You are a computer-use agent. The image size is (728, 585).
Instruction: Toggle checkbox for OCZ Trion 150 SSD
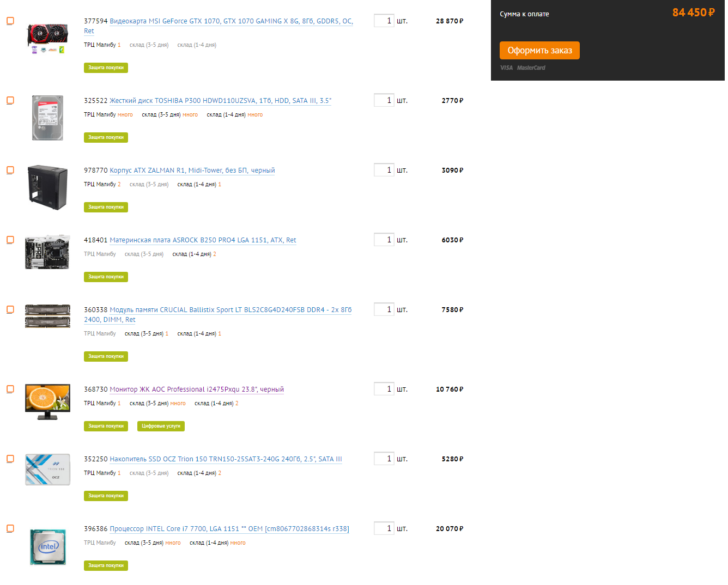[x=10, y=459]
